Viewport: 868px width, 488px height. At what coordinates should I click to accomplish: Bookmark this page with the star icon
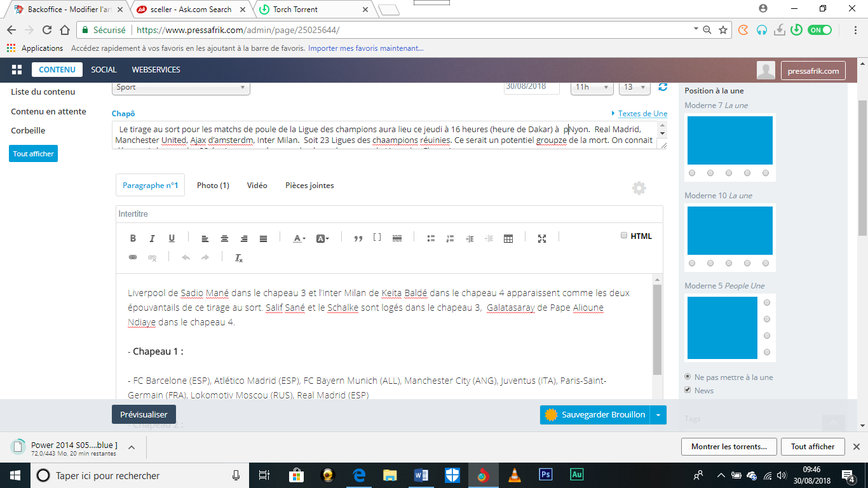click(723, 30)
